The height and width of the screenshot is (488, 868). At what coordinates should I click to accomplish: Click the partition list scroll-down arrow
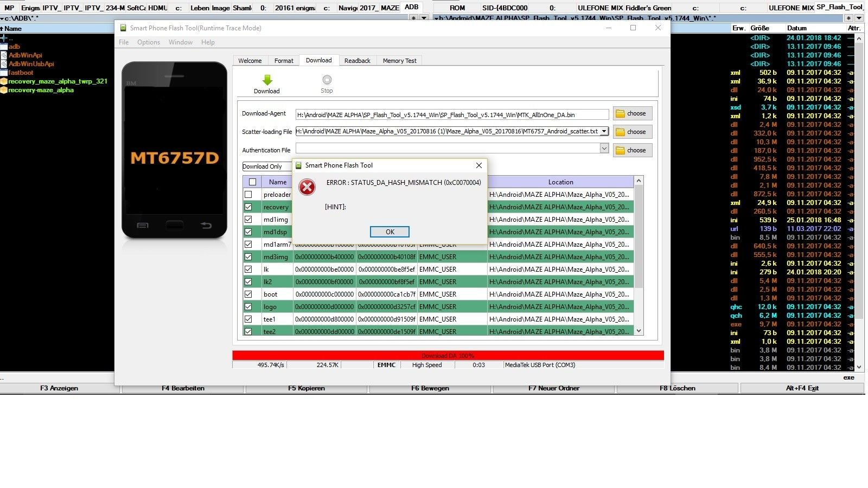click(639, 331)
